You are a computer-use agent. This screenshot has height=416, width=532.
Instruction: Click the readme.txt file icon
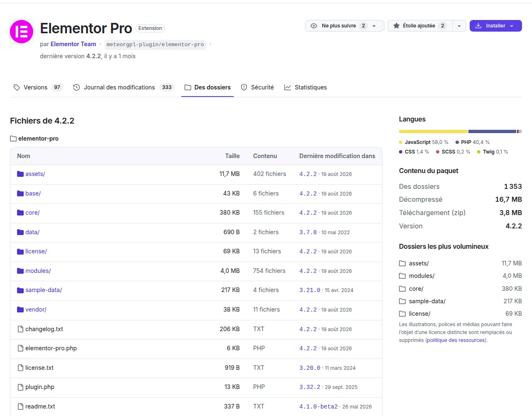click(x=20, y=406)
